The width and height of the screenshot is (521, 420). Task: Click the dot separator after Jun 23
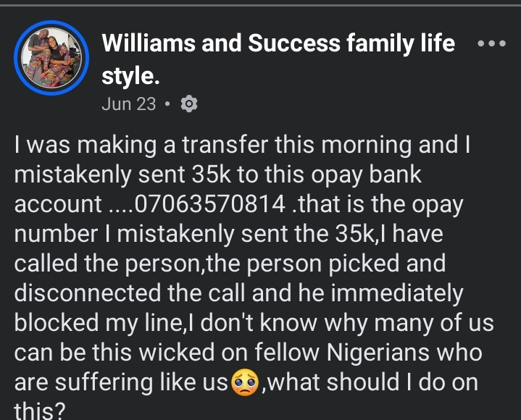coord(167,104)
